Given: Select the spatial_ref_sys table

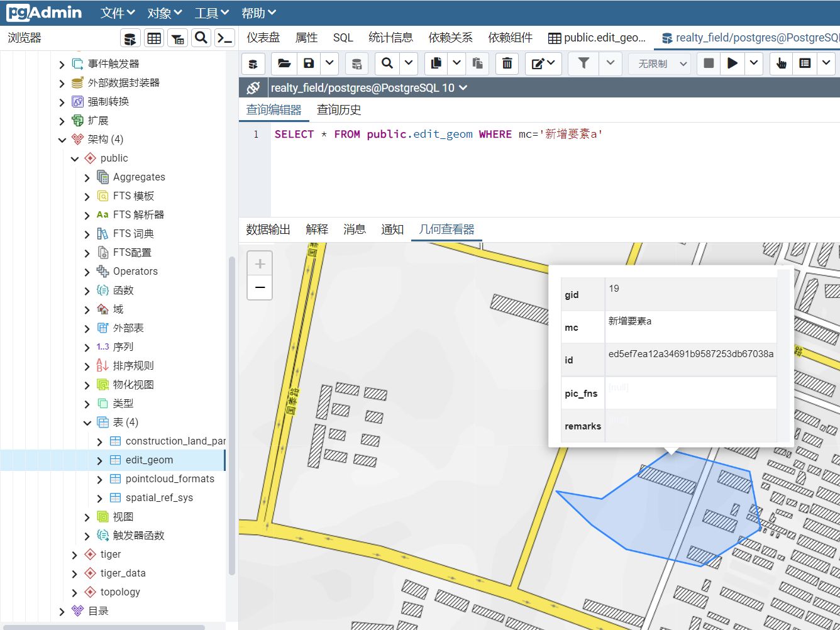Looking at the screenshot, I should pos(159,497).
